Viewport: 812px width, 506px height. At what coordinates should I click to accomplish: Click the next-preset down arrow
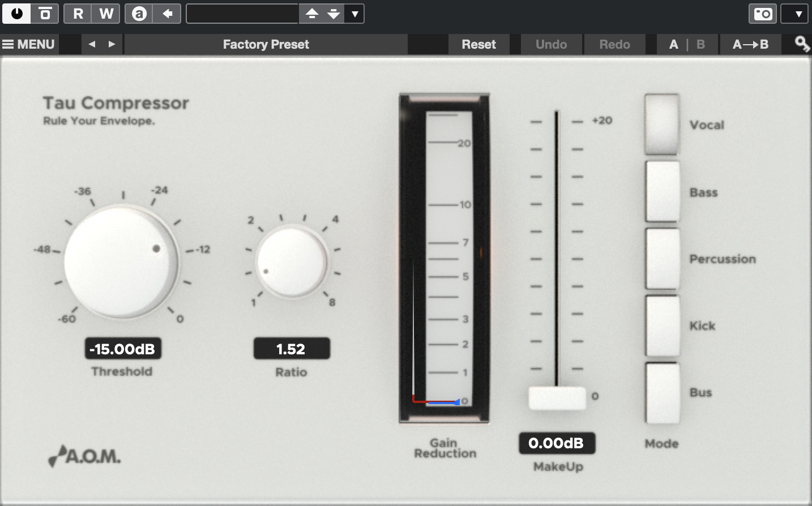[334, 14]
